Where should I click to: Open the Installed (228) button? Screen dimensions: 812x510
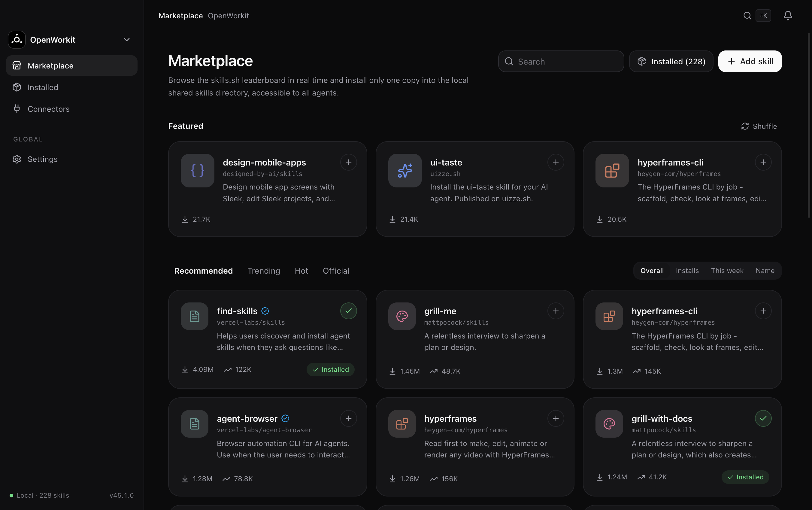[x=671, y=61]
